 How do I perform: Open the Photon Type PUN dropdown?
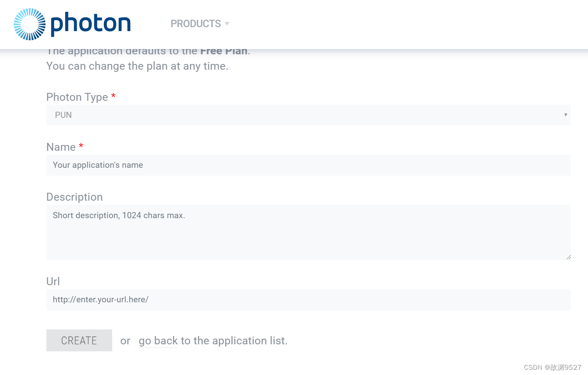(308, 115)
